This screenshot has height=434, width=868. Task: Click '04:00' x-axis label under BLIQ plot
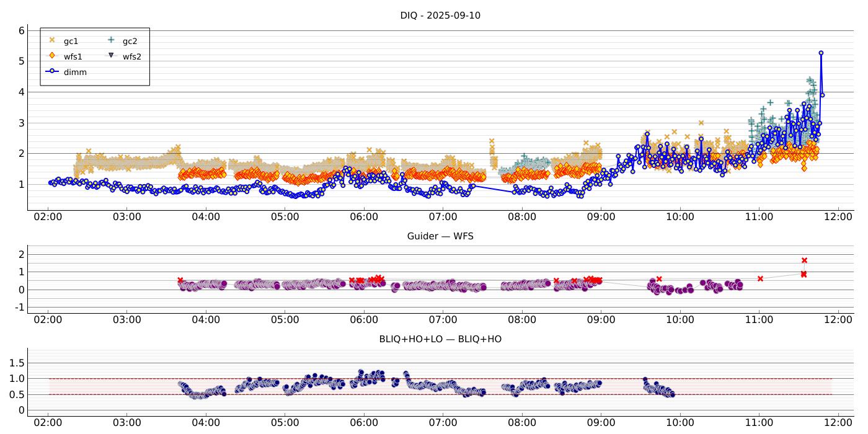(x=206, y=423)
